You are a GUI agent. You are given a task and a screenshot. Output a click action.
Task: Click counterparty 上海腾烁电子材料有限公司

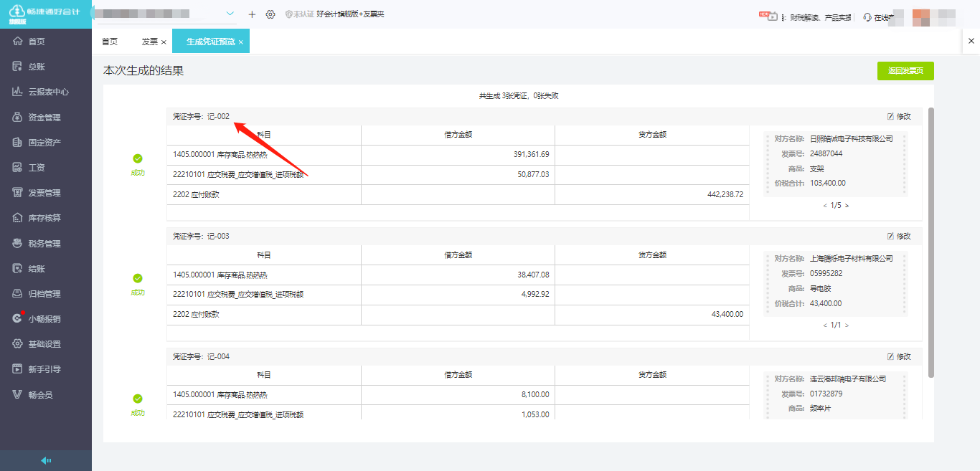pos(852,259)
